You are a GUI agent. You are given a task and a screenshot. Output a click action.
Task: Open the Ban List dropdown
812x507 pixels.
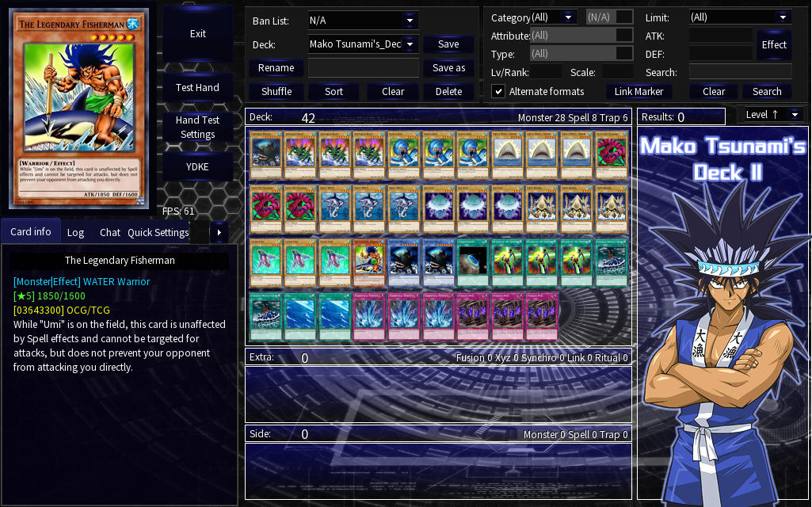(x=410, y=21)
